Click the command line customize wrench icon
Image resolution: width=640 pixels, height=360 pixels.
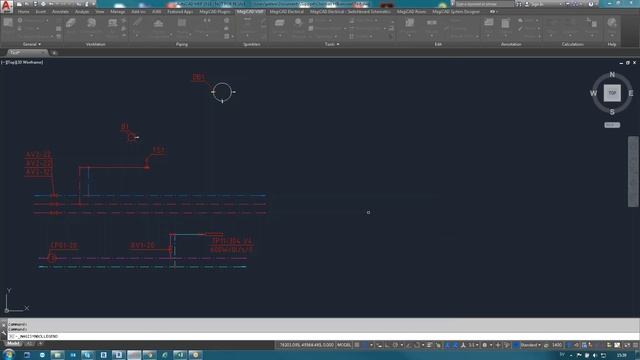(x=4, y=332)
